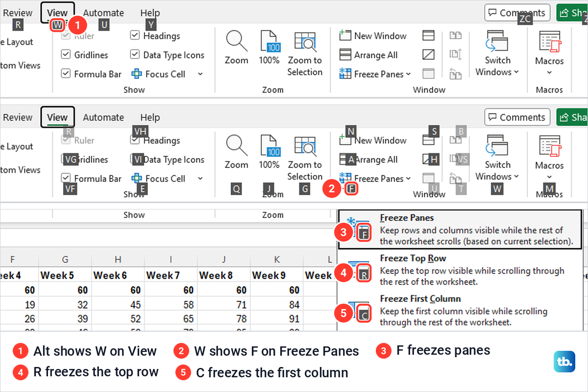
Task: Toggle Data Type Icons checkbox in top ribbon
Action: (135, 55)
